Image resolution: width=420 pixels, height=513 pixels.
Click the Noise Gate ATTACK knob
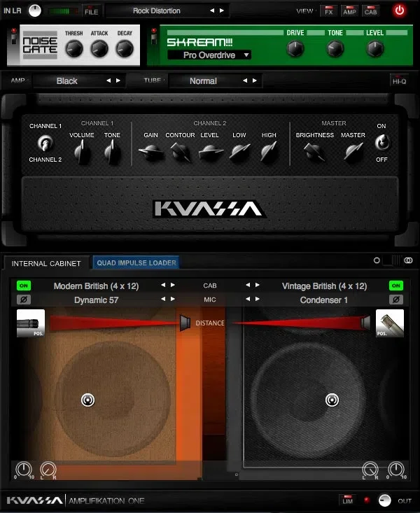tap(99, 49)
